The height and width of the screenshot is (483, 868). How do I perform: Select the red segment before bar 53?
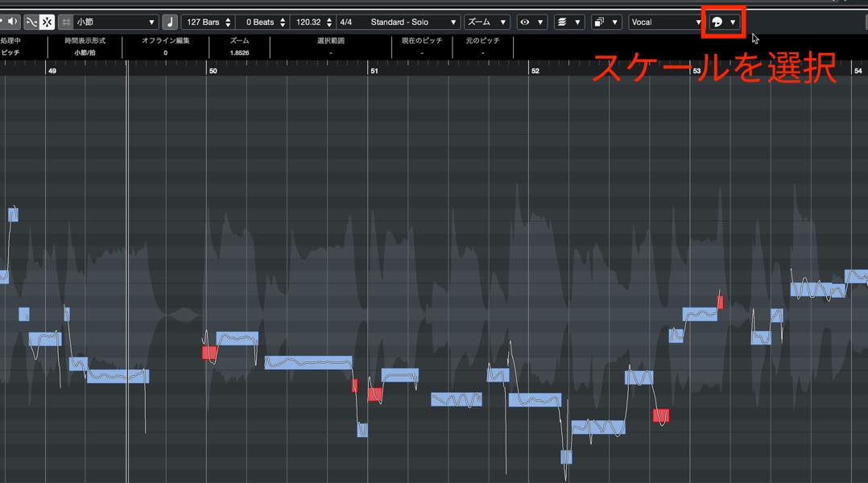[x=661, y=415]
